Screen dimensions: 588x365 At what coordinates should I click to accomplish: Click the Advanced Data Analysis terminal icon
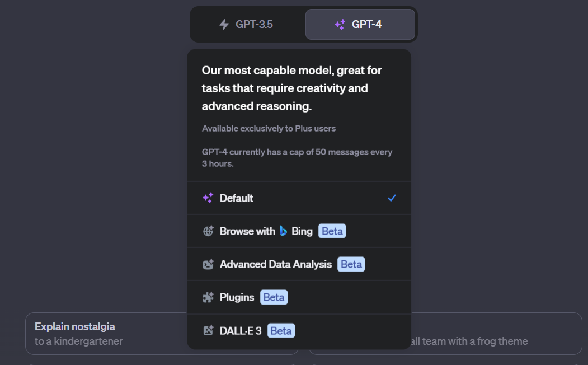[x=208, y=264]
